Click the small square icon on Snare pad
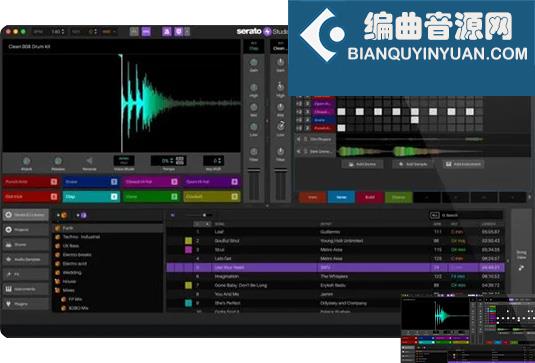Screen dimensions: 535x363 [x=114, y=182]
